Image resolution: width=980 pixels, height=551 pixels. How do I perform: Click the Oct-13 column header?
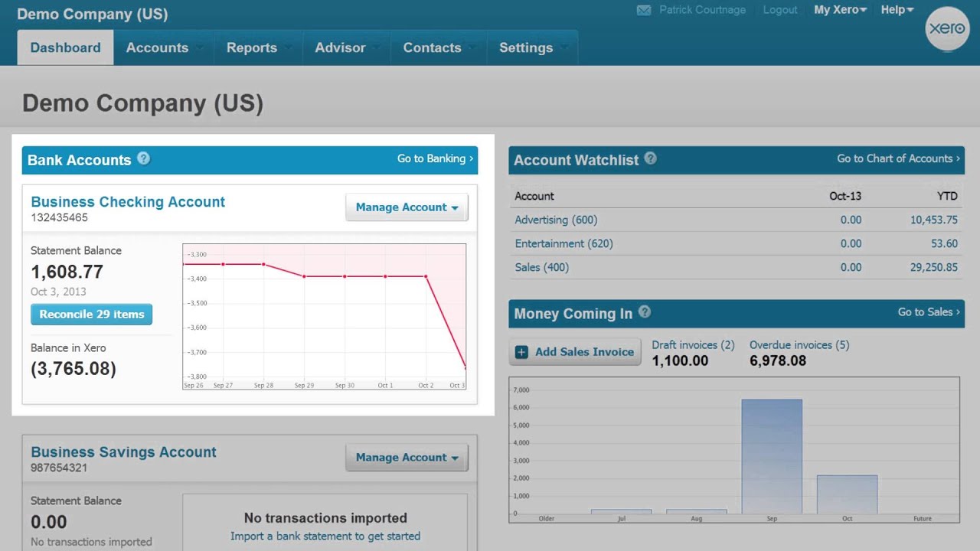845,196
